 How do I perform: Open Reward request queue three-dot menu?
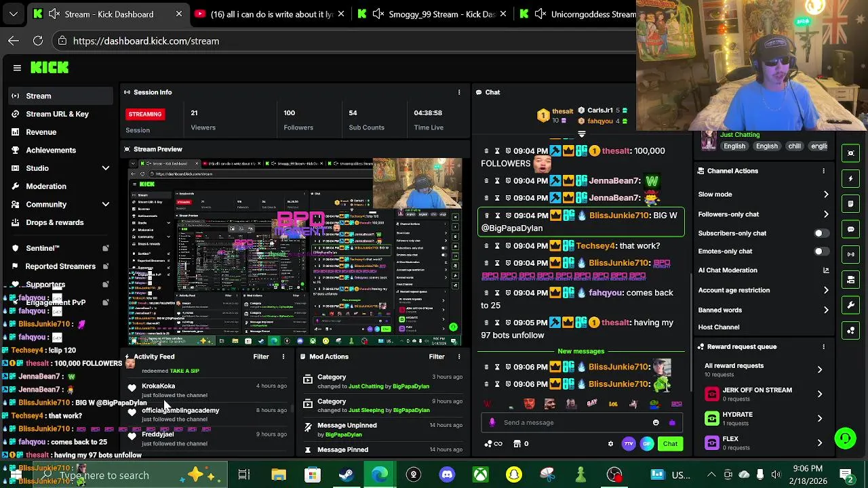tap(823, 346)
